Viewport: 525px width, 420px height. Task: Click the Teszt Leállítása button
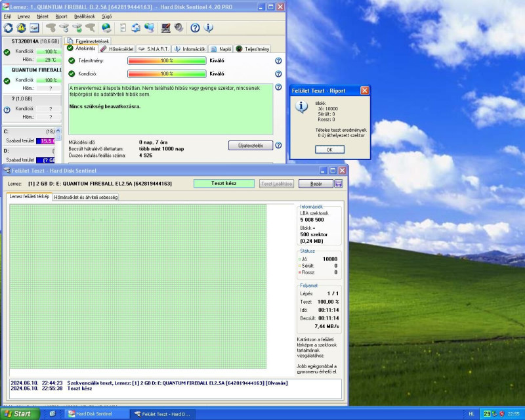pos(276,184)
